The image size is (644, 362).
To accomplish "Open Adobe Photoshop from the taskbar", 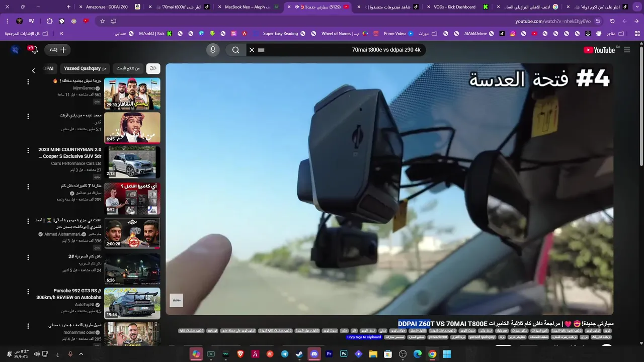I will point(344,354).
